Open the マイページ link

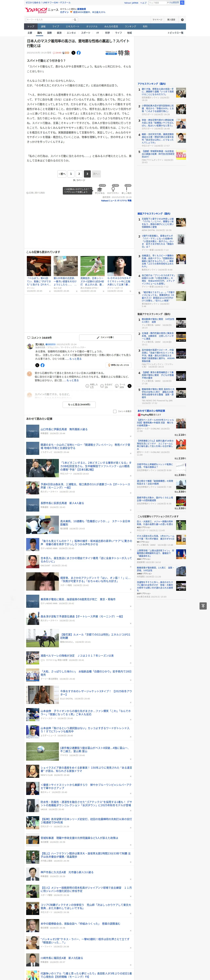point(157,20)
